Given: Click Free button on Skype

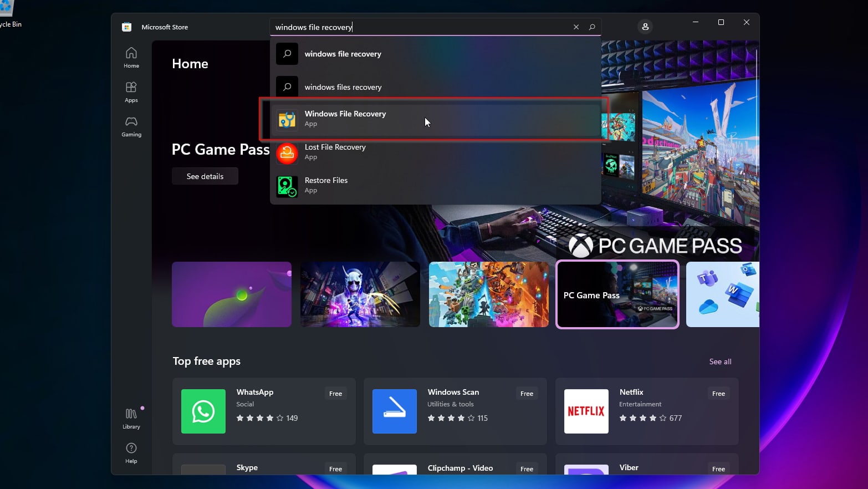Looking at the screenshot, I should (335, 468).
